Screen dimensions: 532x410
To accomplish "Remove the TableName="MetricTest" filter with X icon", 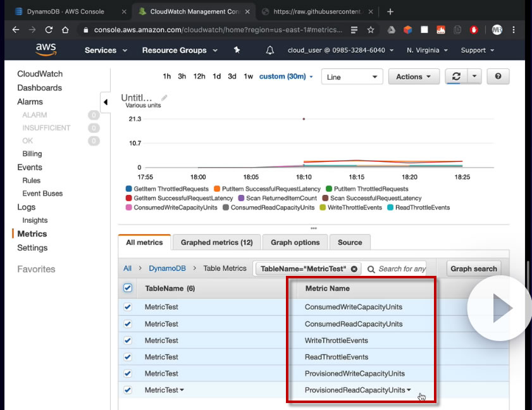I will tap(354, 269).
